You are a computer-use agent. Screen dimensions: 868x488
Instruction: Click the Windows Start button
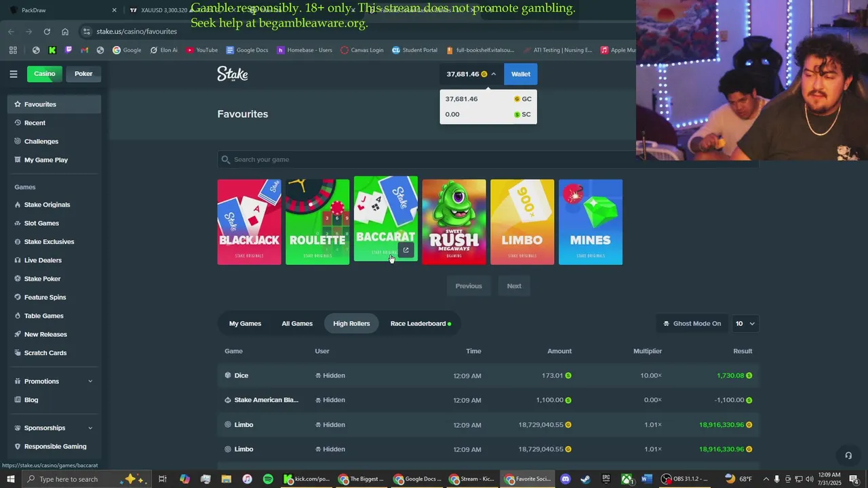click(11, 479)
